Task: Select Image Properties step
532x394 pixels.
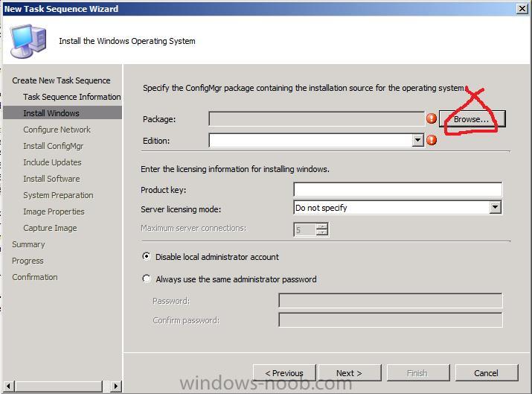Action: [54, 212]
